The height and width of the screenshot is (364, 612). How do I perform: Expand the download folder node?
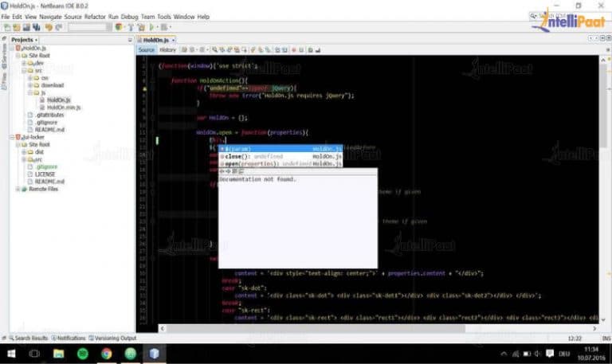point(30,85)
